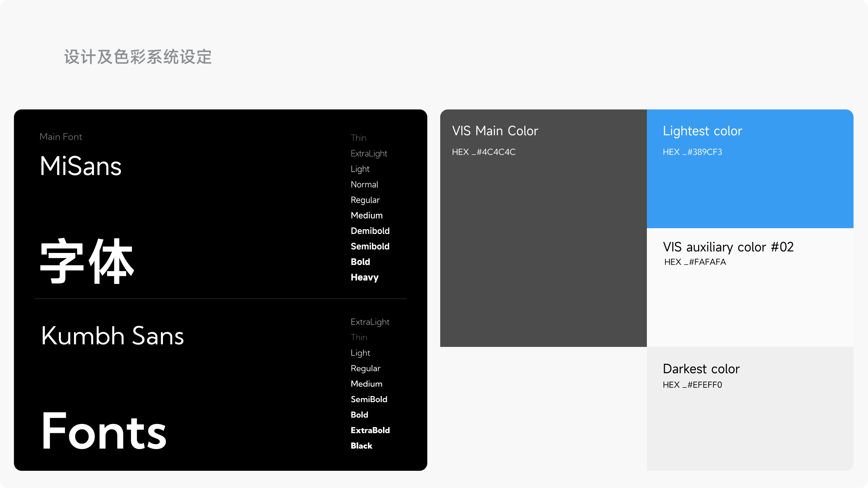Click the MiSans ExtraLight weight

click(369, 153)
